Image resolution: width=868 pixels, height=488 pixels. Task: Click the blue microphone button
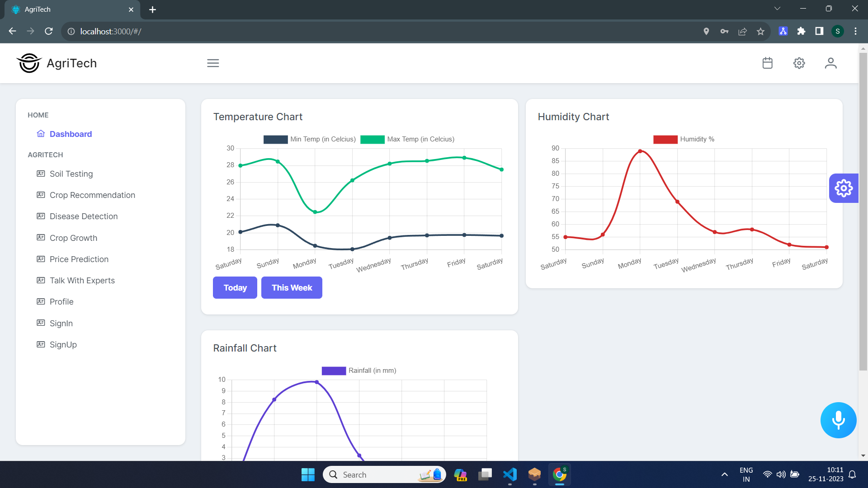tap(838, 420)
